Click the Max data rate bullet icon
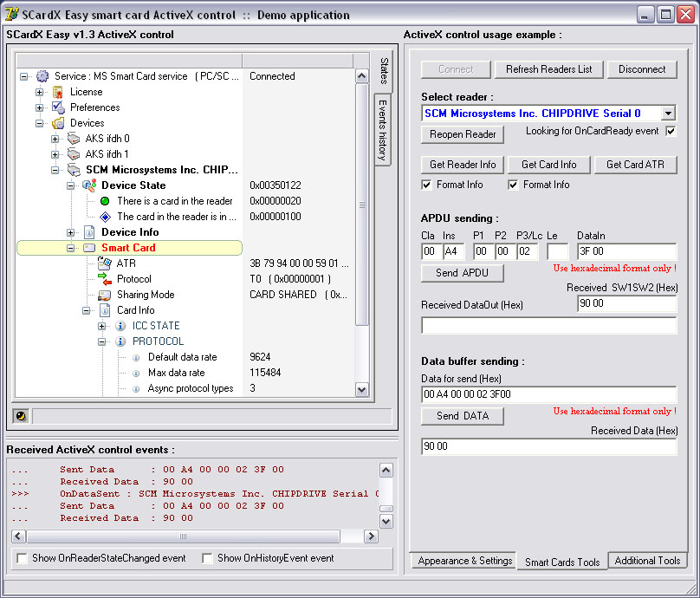 [136, 374]
